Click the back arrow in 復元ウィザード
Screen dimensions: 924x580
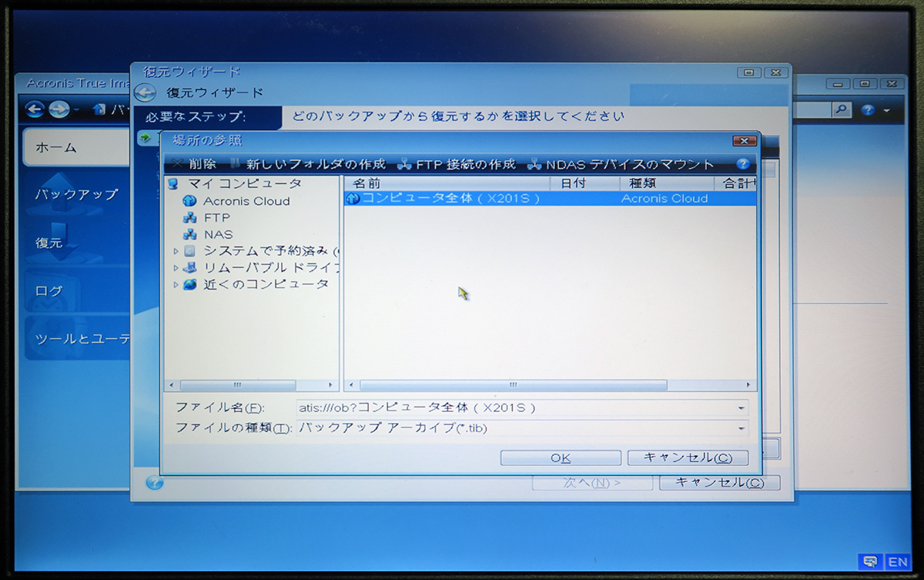click(145, 93)
